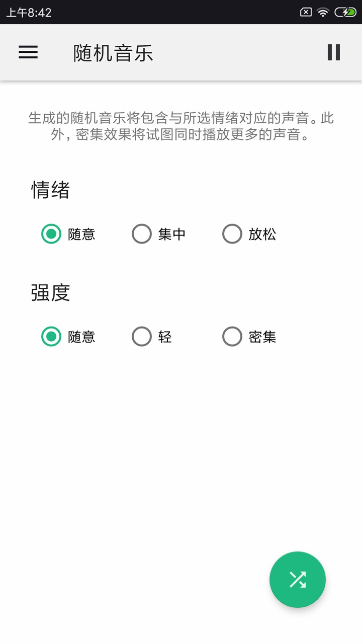Tap the 上午8:42 status bar clock
Viewport: 362px width, 644px height.
[29, 13]
